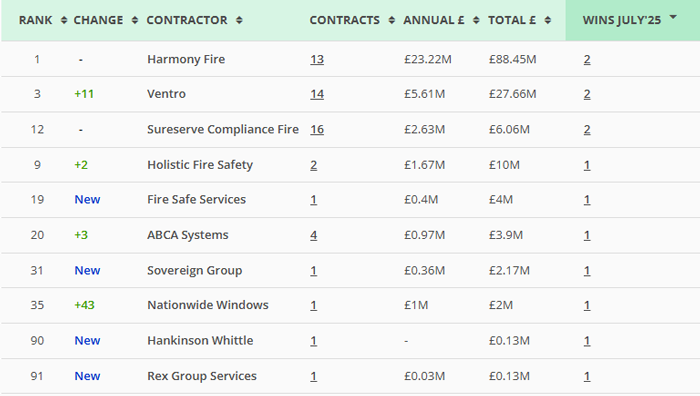Toggle the Wins July'25 descending arrow
The height and width of the screenshot is (396, 700).
[x=673, y=17]
